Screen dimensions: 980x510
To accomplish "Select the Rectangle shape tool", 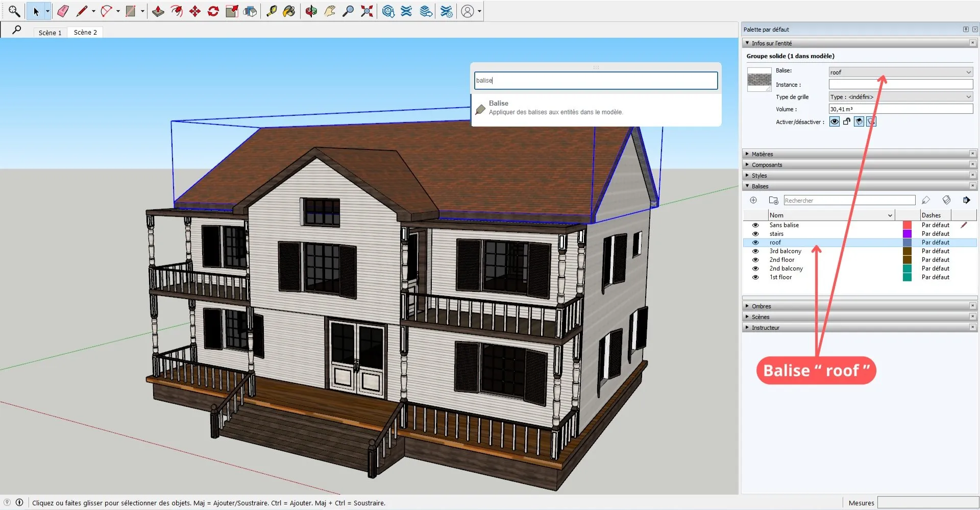I will [x=131, y=11].
